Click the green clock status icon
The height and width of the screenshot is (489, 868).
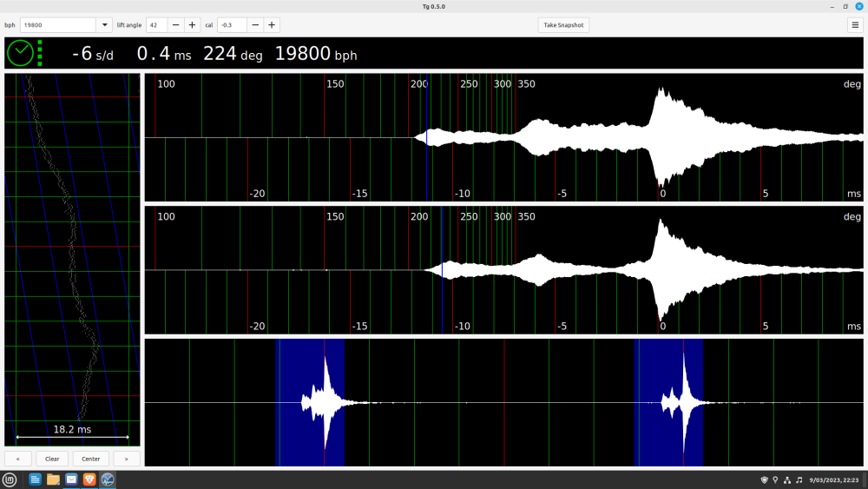[x=21, y=53]
